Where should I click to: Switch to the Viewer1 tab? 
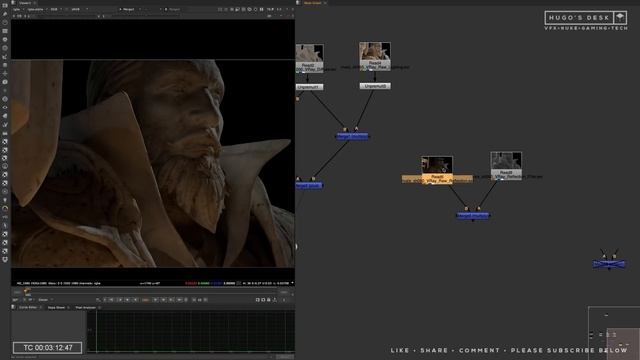[x=25, y=3]
